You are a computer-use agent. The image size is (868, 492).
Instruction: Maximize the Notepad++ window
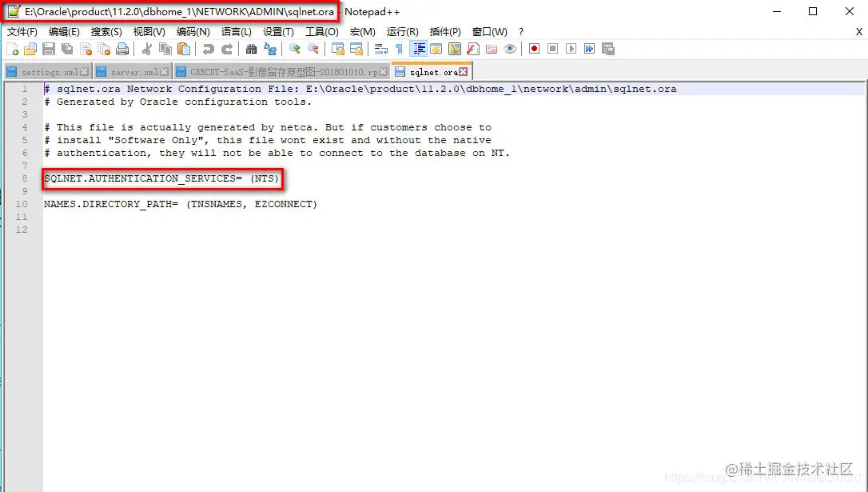813,11
